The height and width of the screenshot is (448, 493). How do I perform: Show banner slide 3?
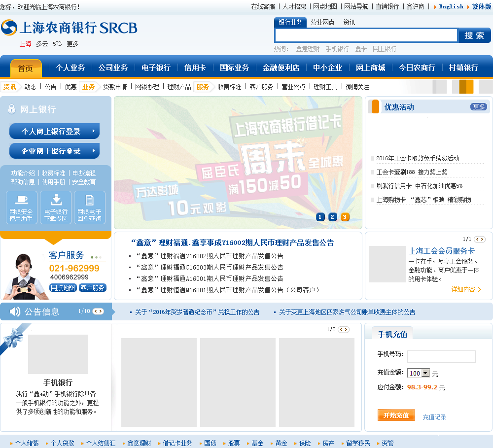[x=345, y=217]
